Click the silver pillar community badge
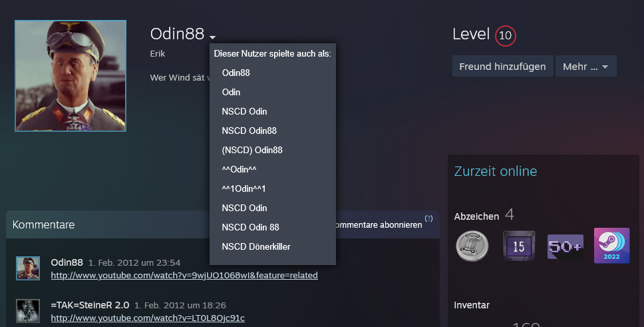Image resolution: width=644 pixels, height=327 pixels. [x=472, y=245]
